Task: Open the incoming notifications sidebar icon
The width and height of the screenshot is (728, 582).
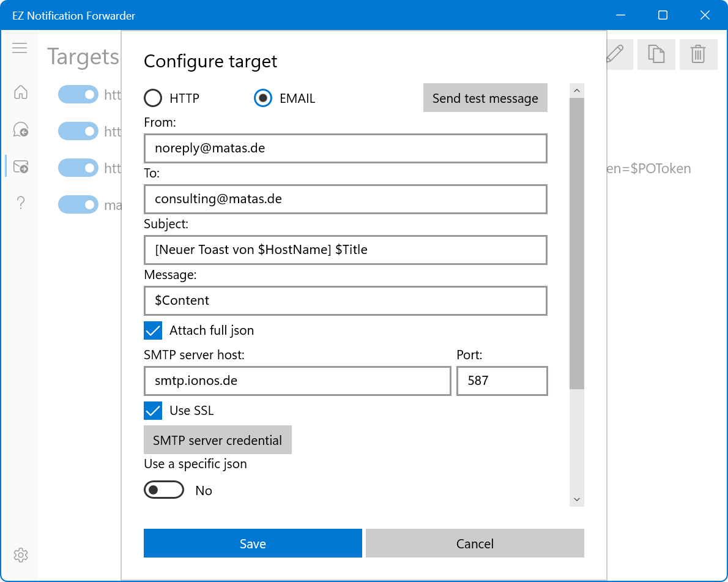Action: coord(20,129)
